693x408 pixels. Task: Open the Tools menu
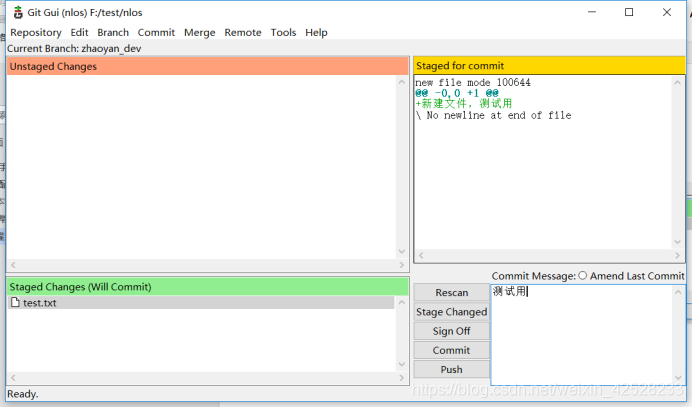pyautogui.click(x=283, y=33)
